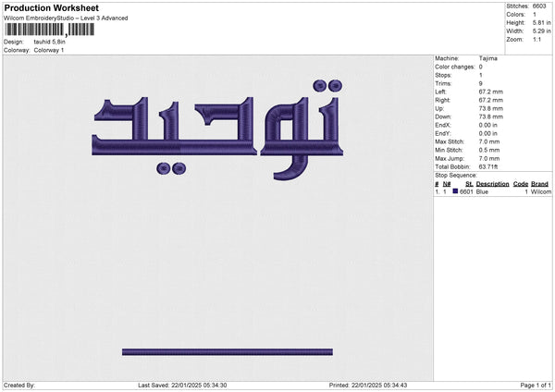Click the barcode under the title
Viewport: 555px width, 392px height.
tap(50, 30)
